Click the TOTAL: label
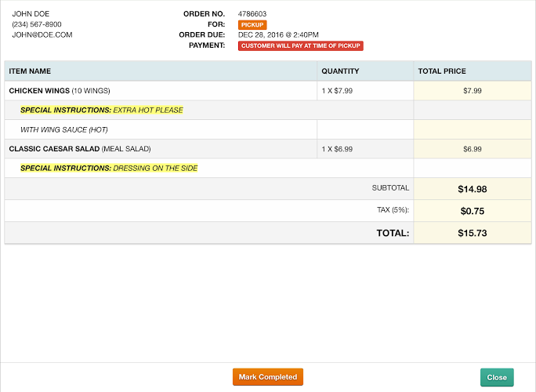Viewport: 536px width, 392px height. (393, 233)
